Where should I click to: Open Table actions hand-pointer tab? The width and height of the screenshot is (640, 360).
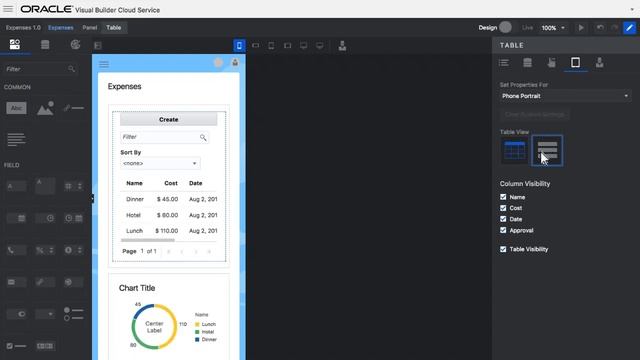tap(551, 62)
